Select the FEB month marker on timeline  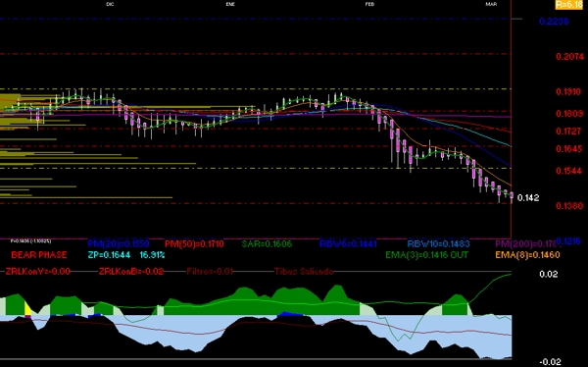pyautogui.click(x=369, y=4)
